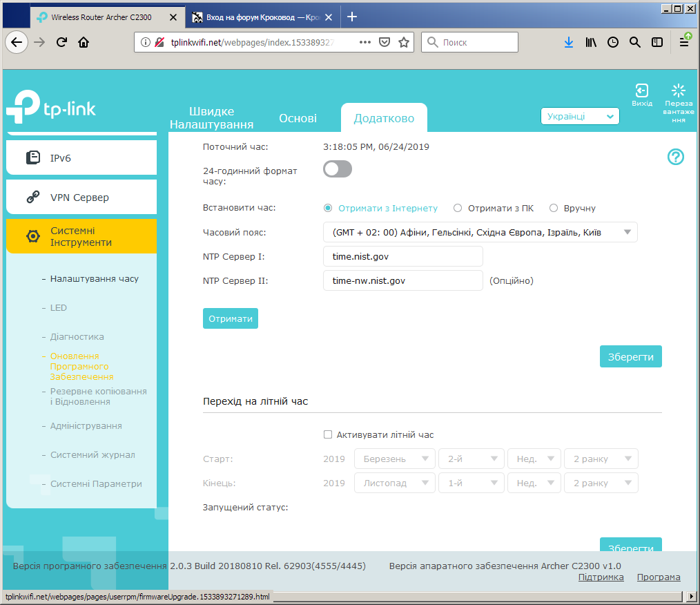Toggle the 24-годинний формат часу switch
The width and height of the screenshot is (700, 605).
(x=338, y=169)
